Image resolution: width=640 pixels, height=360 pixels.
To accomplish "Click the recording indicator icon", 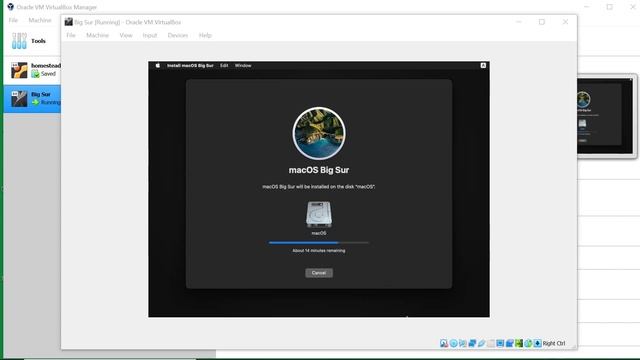I will 509,343.
